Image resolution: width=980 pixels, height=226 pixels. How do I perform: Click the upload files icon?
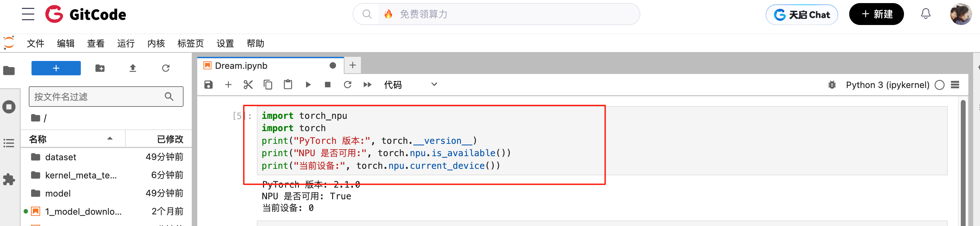pos(133,68)
